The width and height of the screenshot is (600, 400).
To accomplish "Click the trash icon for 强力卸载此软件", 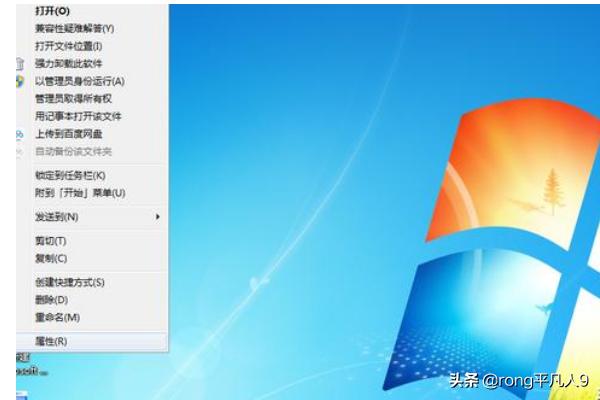I will point(19,63).
